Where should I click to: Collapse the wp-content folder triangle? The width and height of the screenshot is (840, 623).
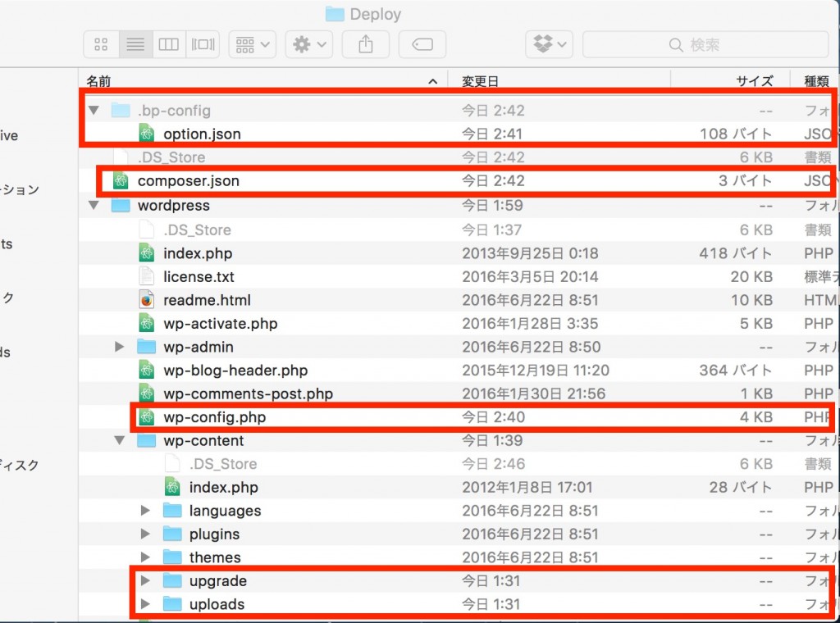point(121,441)
